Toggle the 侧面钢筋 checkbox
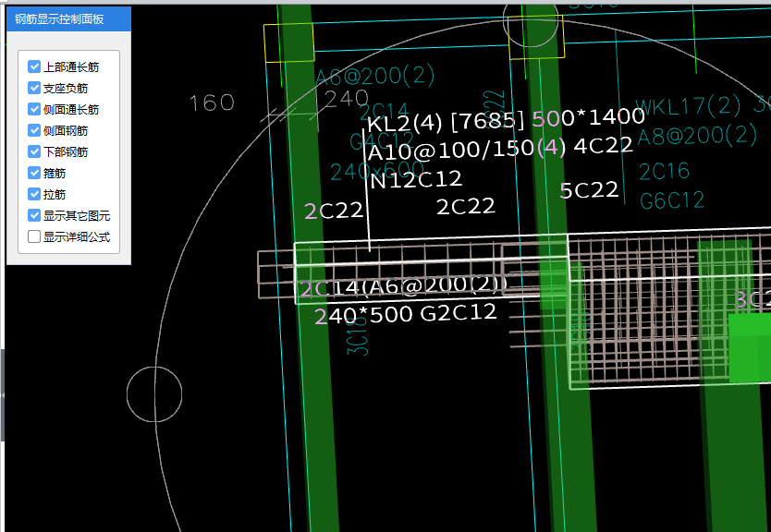 pos(34,130)
